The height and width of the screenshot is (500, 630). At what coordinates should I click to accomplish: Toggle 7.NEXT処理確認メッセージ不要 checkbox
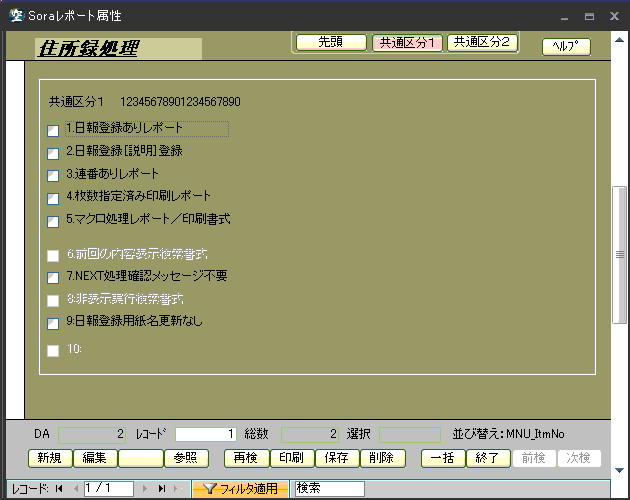point(53,278)
